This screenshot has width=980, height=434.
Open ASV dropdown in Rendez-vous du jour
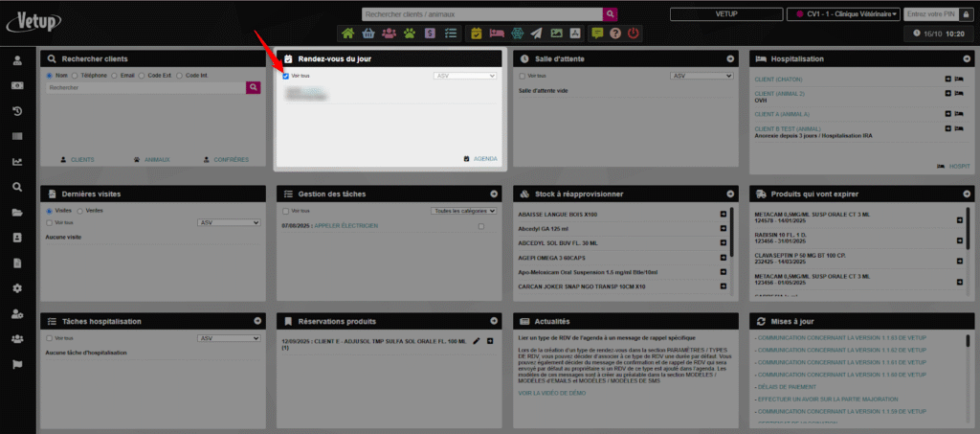[x=464, y=75]
